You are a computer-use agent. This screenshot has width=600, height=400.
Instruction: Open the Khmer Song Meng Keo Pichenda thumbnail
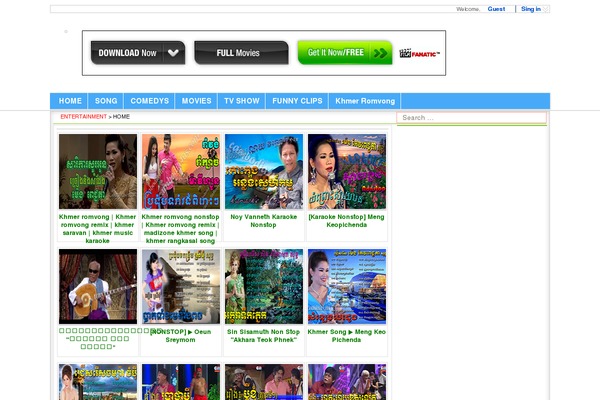(347, 286)
